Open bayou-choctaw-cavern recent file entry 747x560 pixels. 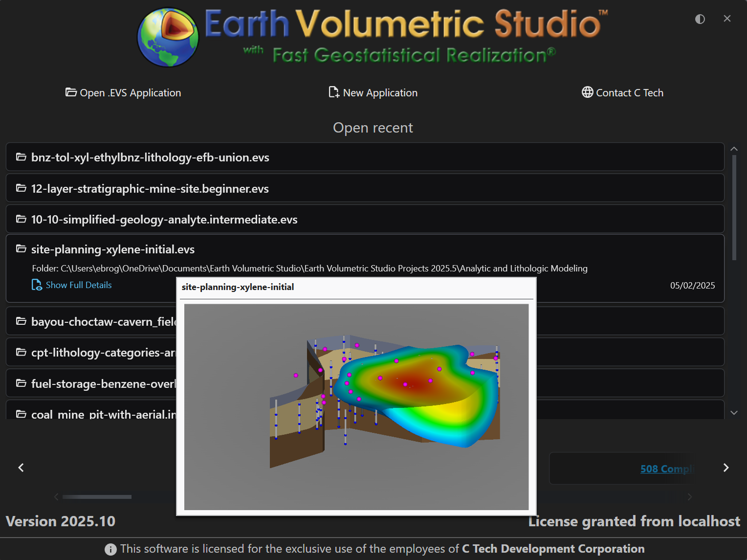pos(98,321)
